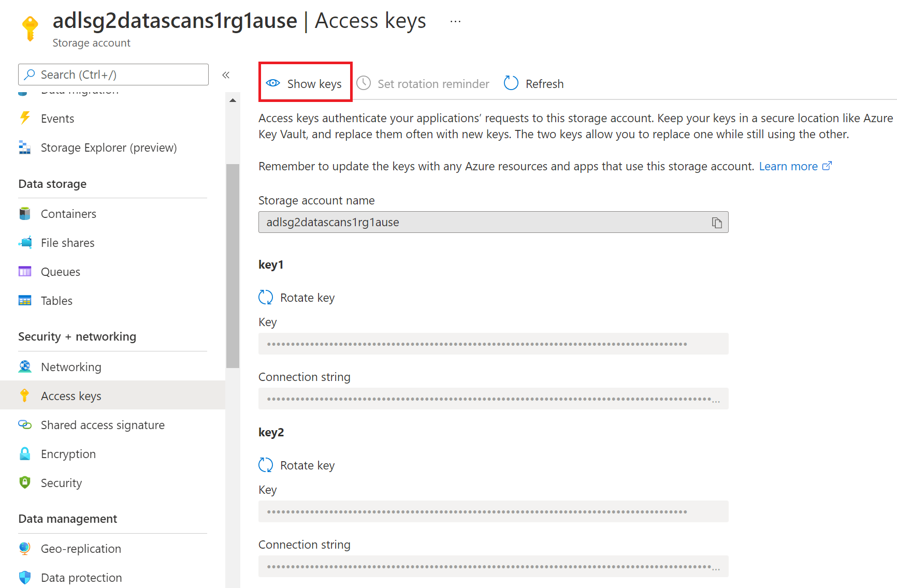Viewport: 897px width, 588px height.
Task: Refresh the access keys page
Action: click(533, 83)
